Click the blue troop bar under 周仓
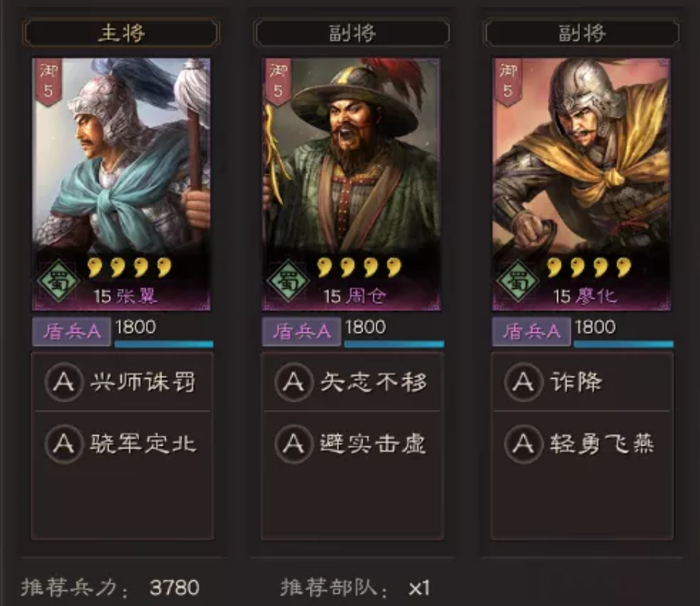 pyautogui.click(x=394, y=344)
